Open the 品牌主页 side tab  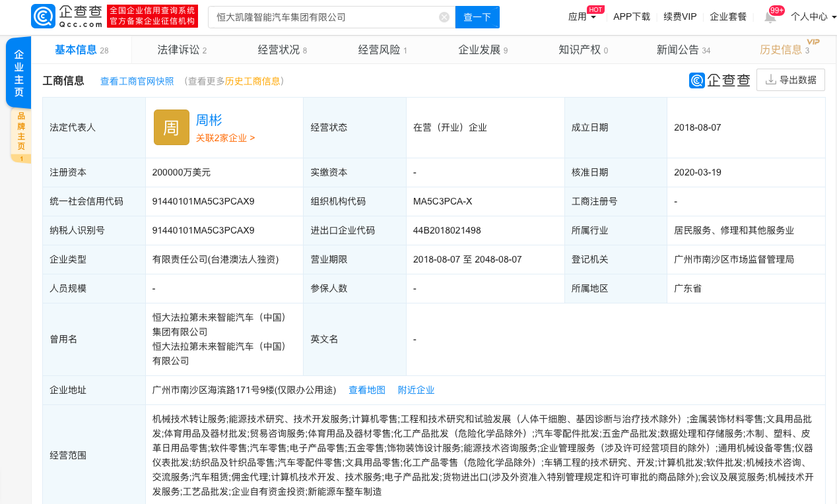point(20,131)
